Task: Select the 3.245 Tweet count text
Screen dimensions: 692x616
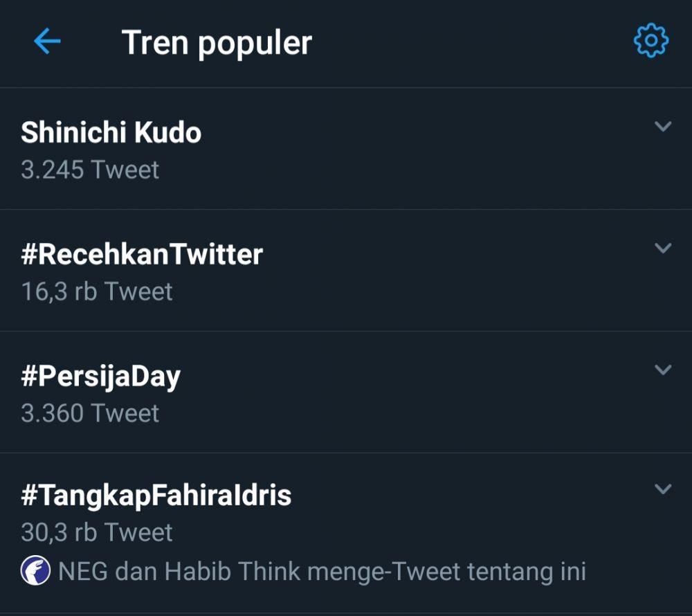Action: (x=89, y=170)
